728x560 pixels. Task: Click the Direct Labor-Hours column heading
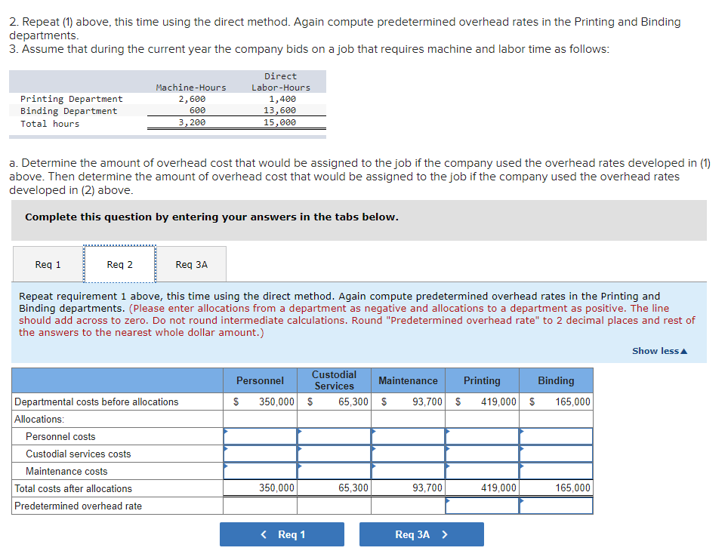[281, 82]
